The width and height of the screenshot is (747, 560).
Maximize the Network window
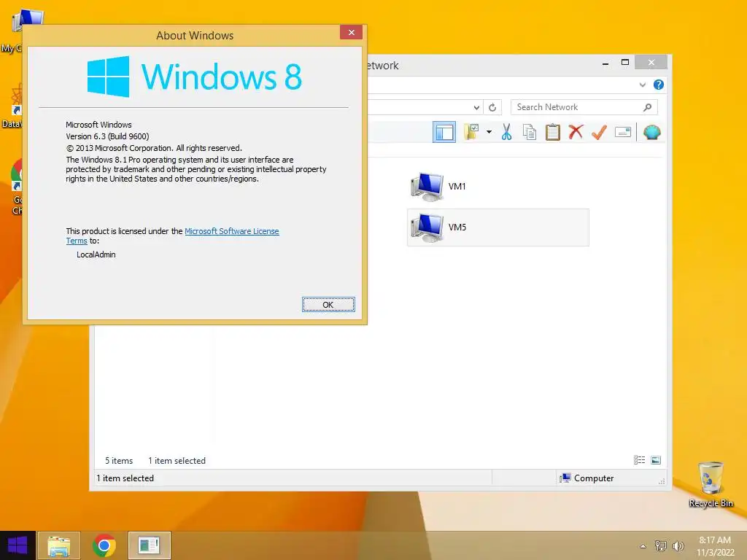(625, 63)
